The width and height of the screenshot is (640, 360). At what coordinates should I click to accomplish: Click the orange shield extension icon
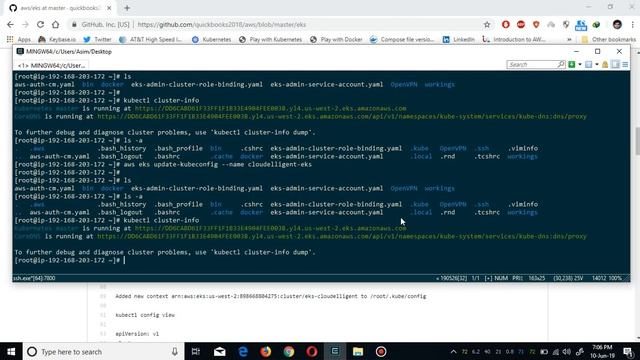[536, 24]
